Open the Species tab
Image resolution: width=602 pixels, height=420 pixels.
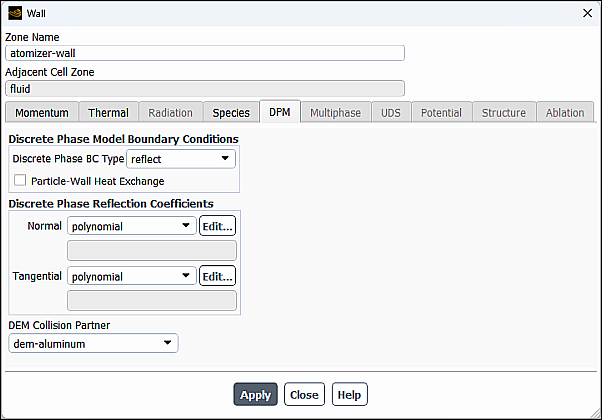pos(231,113)
